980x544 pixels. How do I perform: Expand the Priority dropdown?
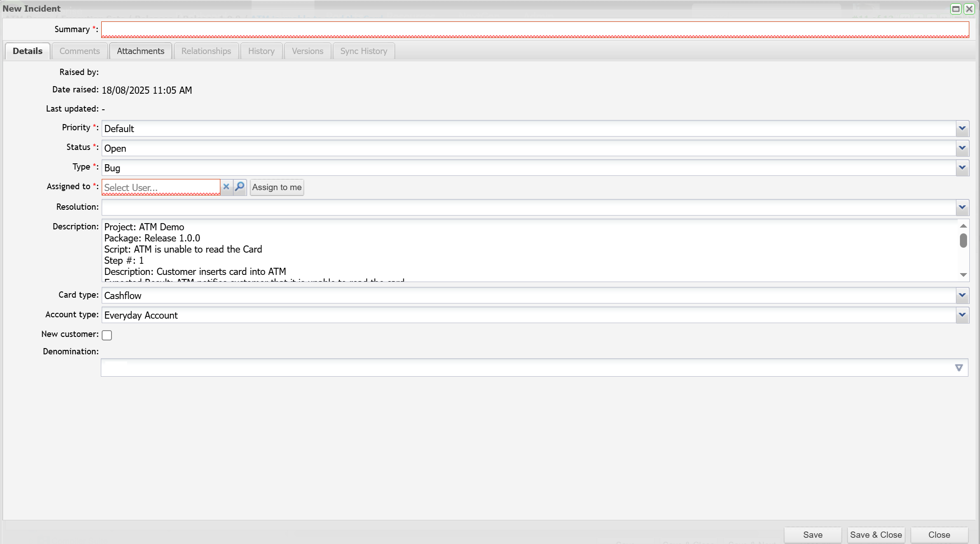tap(962, 129)
